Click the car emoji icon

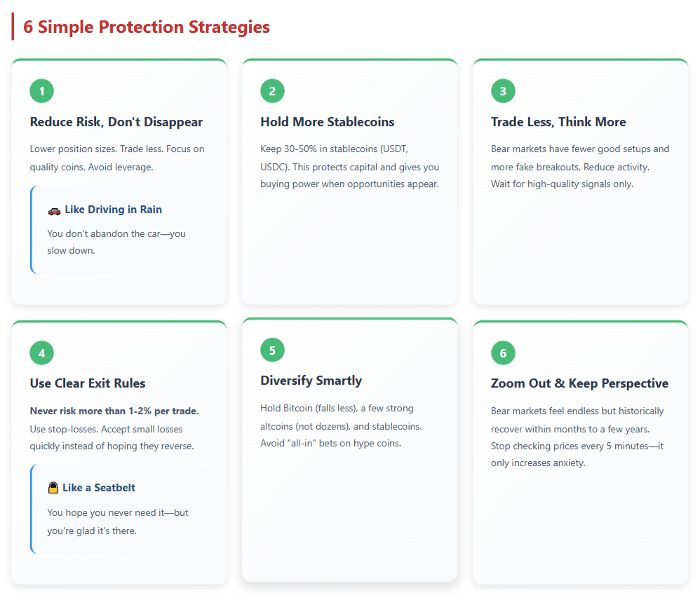click(x=54, y=210)
